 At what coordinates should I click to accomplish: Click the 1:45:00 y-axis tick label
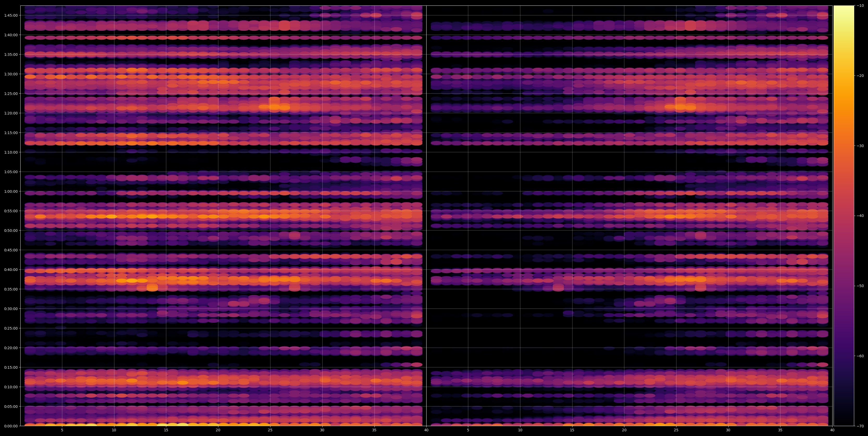click(x=11, y=15)
